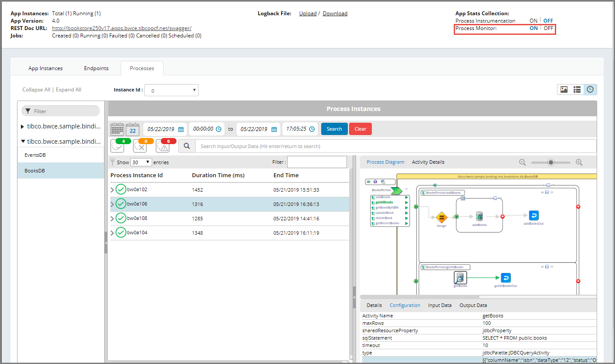Open the Show entries count dropdown
Image resolution: width=615 pixels, height=364 pixels.
tap(141, 162)
